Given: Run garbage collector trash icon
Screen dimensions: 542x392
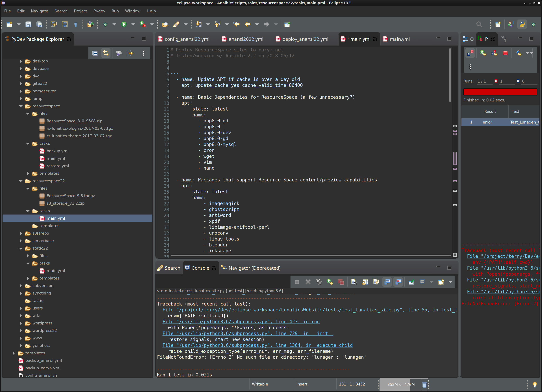Looking at the screenshot, I should pyautogui.click(x=424, y=385).
